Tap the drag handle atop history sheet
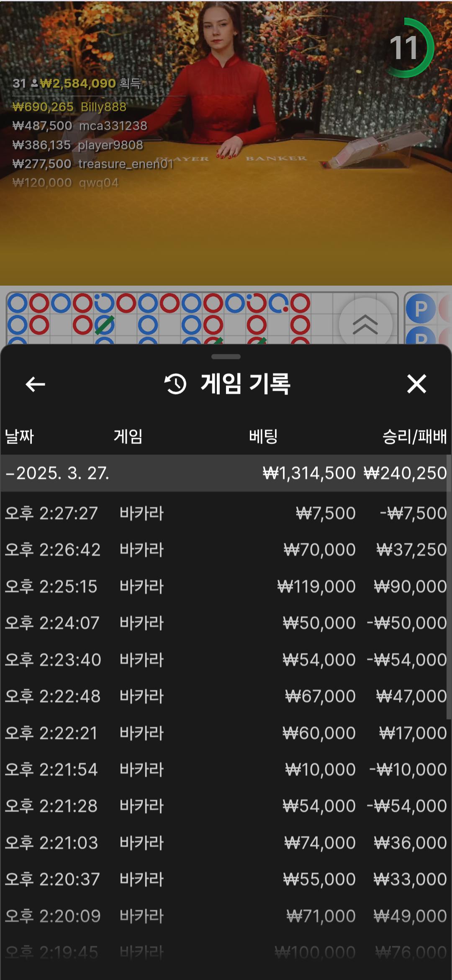Viewport: 452px width, 980px height. click(226, 357)
